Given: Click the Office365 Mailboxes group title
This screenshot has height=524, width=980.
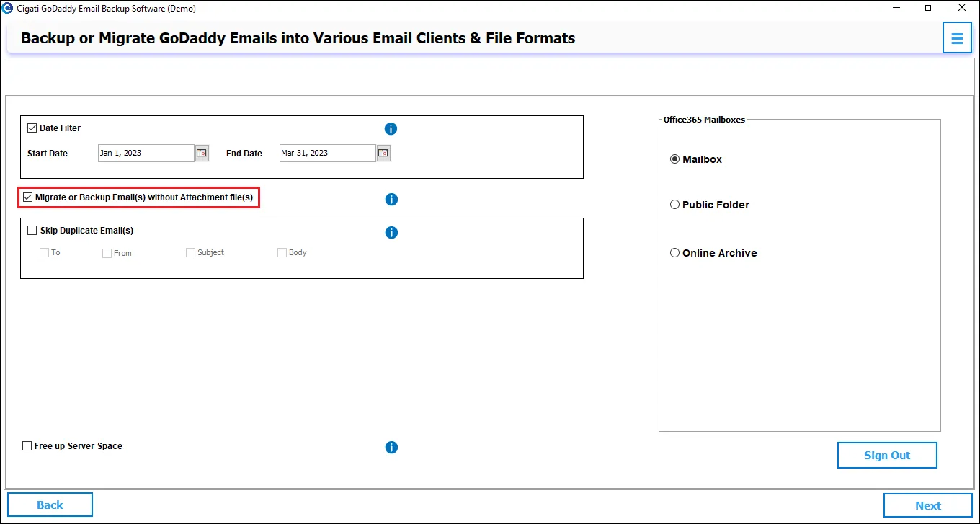Looking at the screenshot, I should point(704,120).
